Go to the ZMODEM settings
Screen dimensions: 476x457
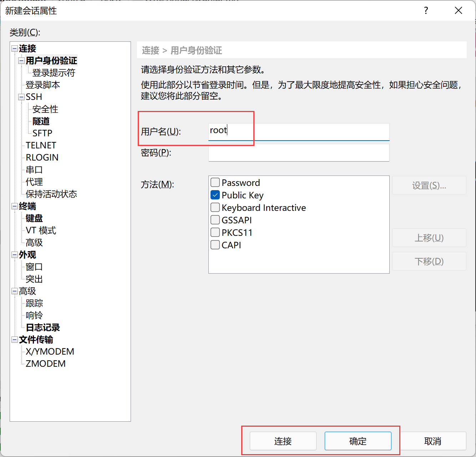[x=46, y=364]
